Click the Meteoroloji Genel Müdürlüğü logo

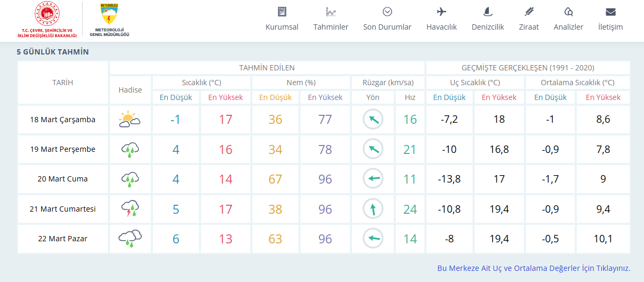(109, 20)
